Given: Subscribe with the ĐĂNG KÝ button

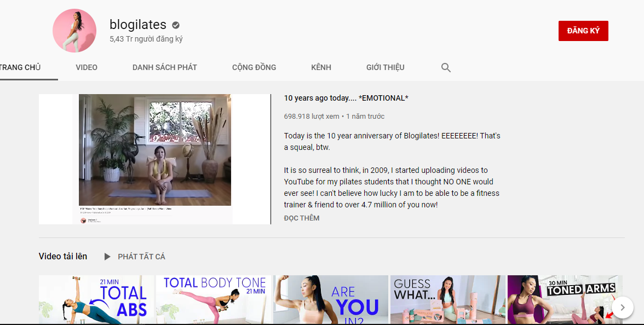Looking at the screenshot, I should click(x=583, y=31).
